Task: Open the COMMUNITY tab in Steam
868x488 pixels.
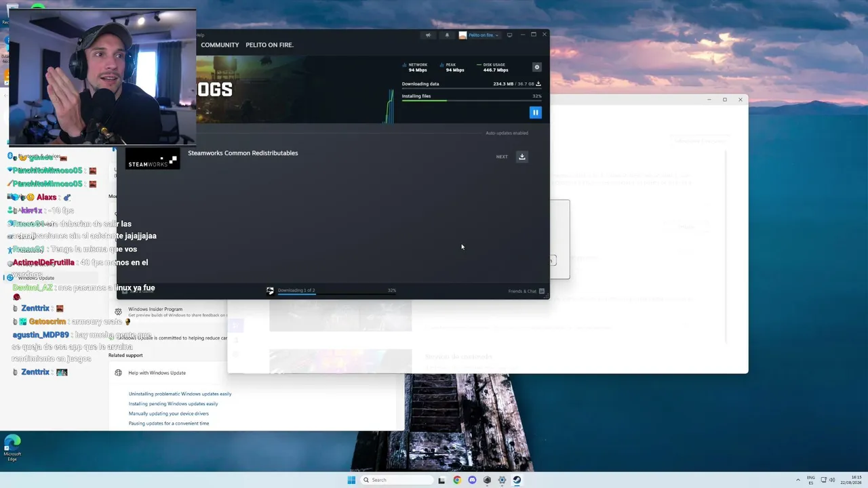Action: click(220, 45)
